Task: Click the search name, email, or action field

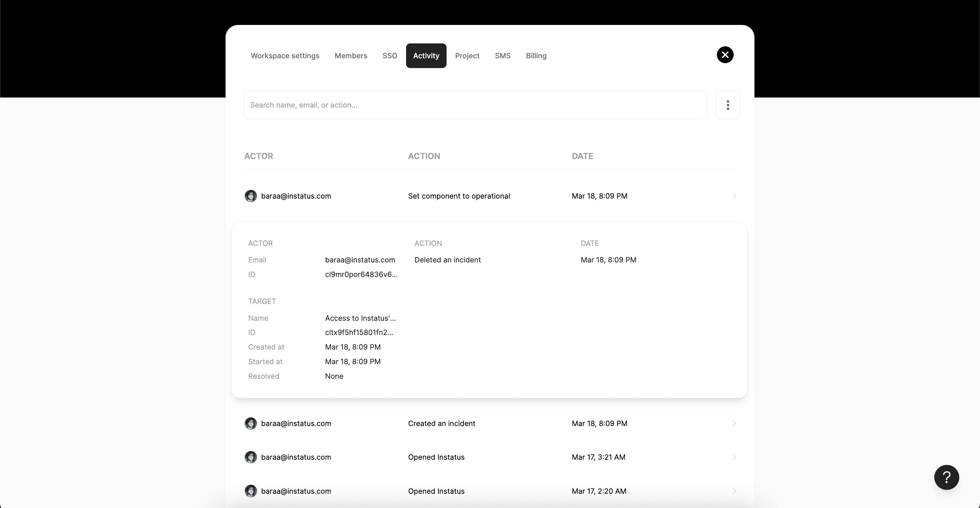Action: (x=475, y=105)
